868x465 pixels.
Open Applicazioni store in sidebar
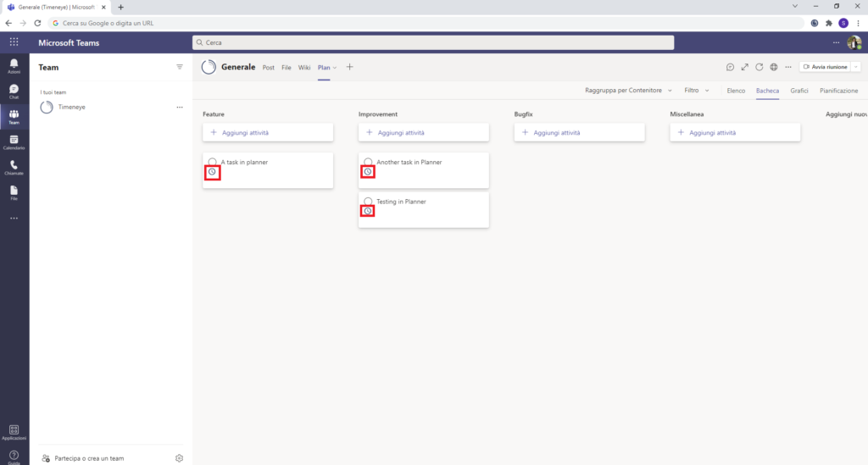(14, 432)
